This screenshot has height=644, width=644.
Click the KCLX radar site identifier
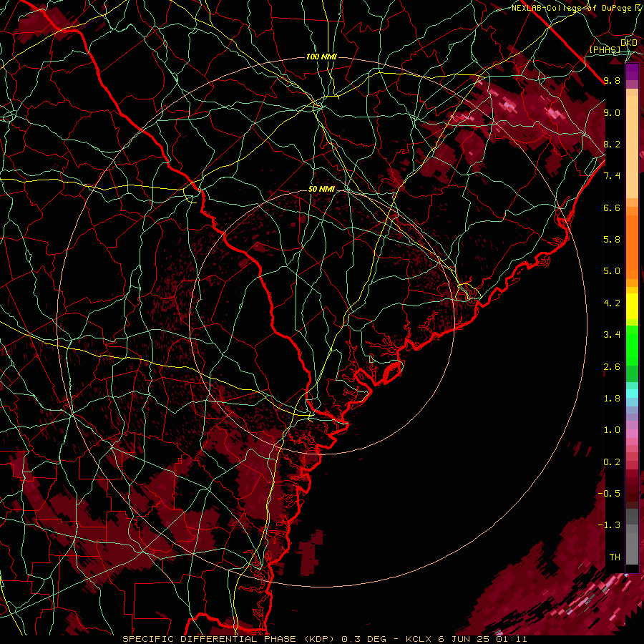coord(419,639)
